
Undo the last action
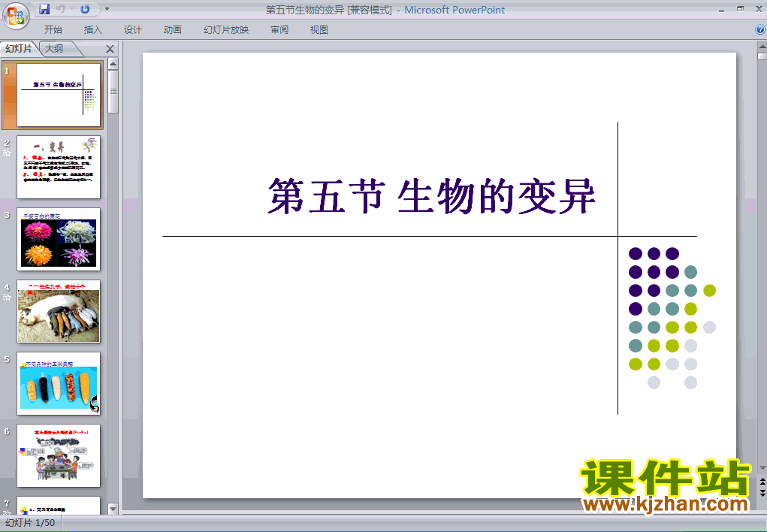pos(60,9)
